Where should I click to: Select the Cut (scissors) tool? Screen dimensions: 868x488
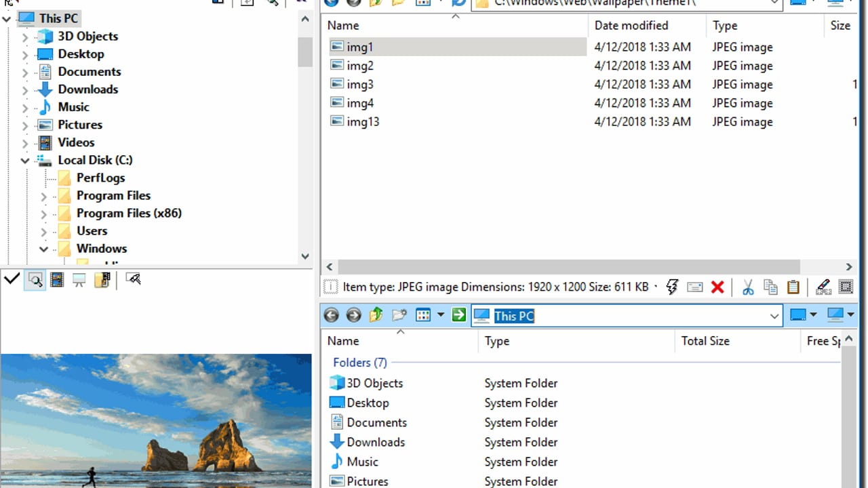(747, 287)
